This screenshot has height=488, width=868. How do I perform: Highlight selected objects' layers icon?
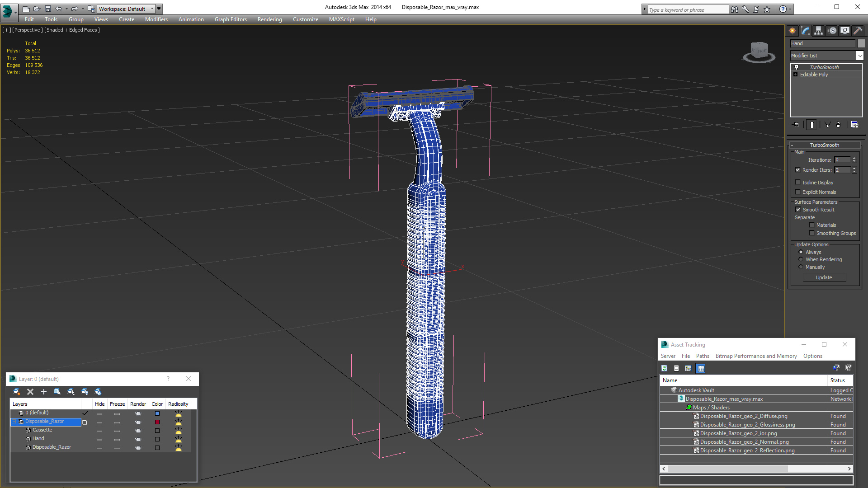click(71, 392)
